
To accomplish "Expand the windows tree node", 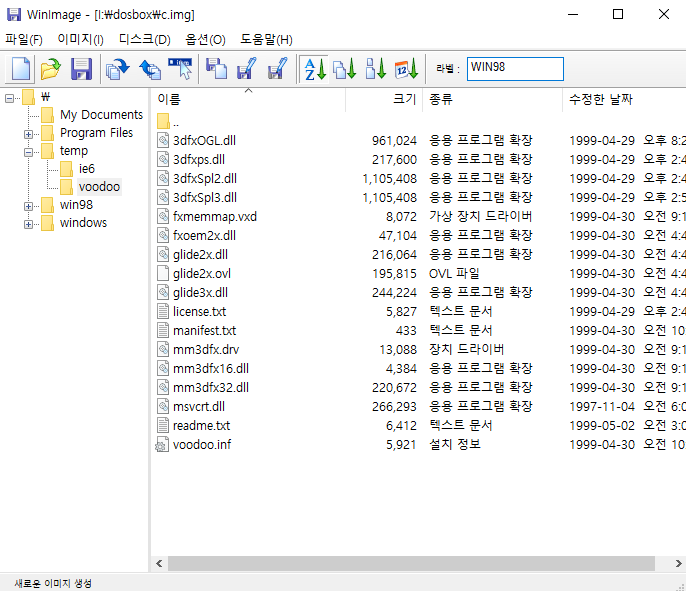I will [28, 224].
